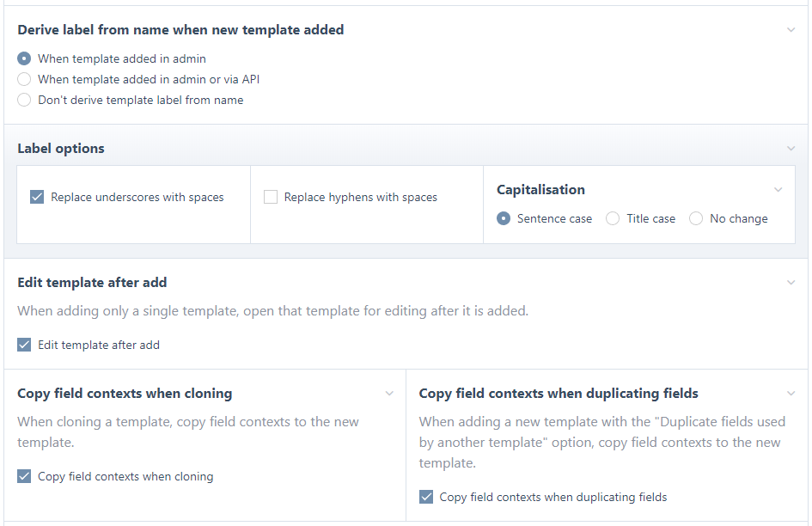Collapse the 'Label options' section chevron
The height and width of the screenshot is (526, 812).
click(791, 149)
